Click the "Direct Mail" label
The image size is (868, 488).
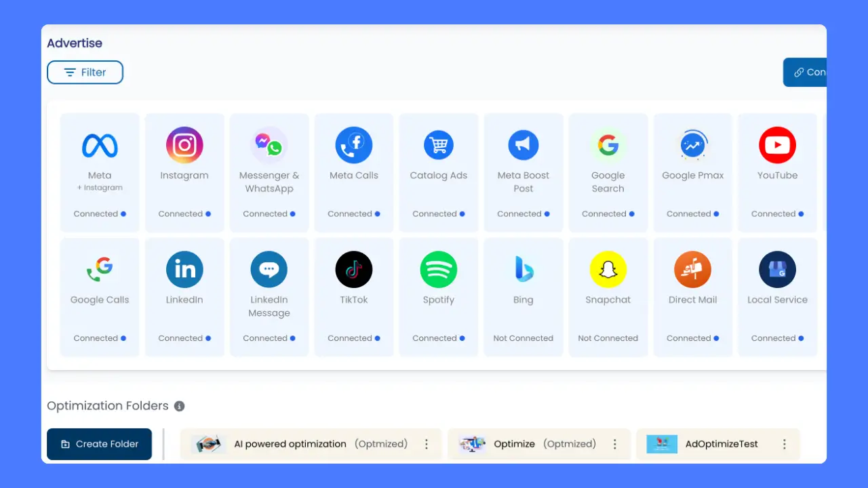tap(693, 300)
